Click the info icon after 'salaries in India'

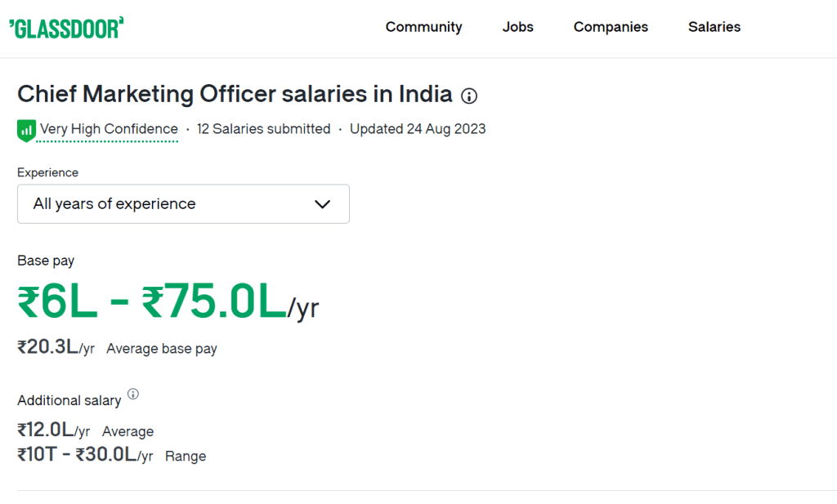point(469,96)
